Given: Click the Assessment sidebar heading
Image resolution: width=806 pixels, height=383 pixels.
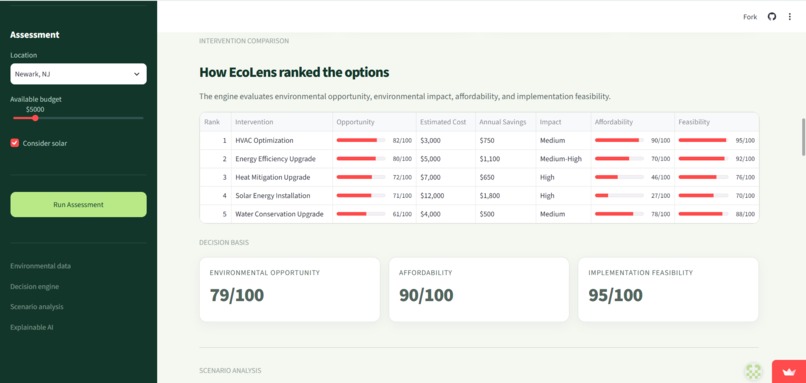Looking at the screenshot, I should coord(34,35).
